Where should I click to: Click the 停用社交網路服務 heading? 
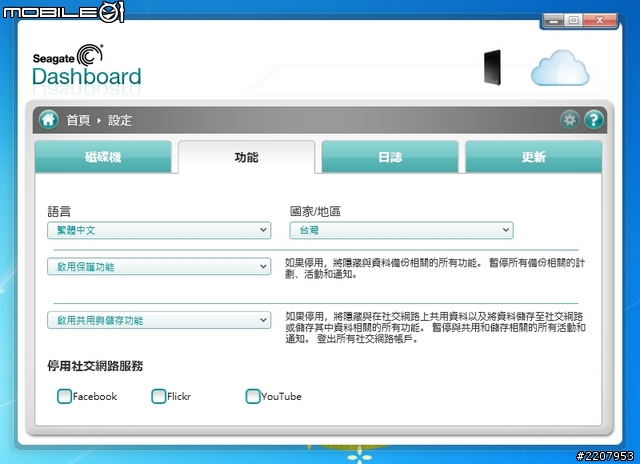[x=95, y=366]
